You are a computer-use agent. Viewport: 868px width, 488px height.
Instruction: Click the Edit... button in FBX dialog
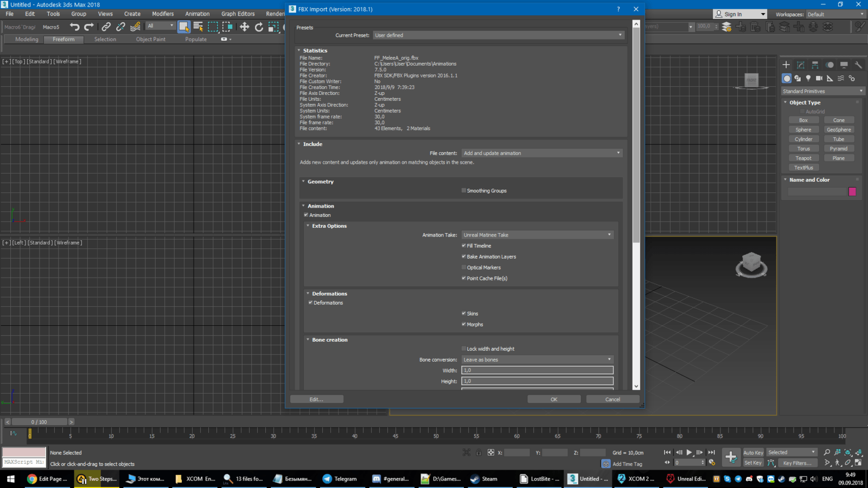click(x=317, y=399)
